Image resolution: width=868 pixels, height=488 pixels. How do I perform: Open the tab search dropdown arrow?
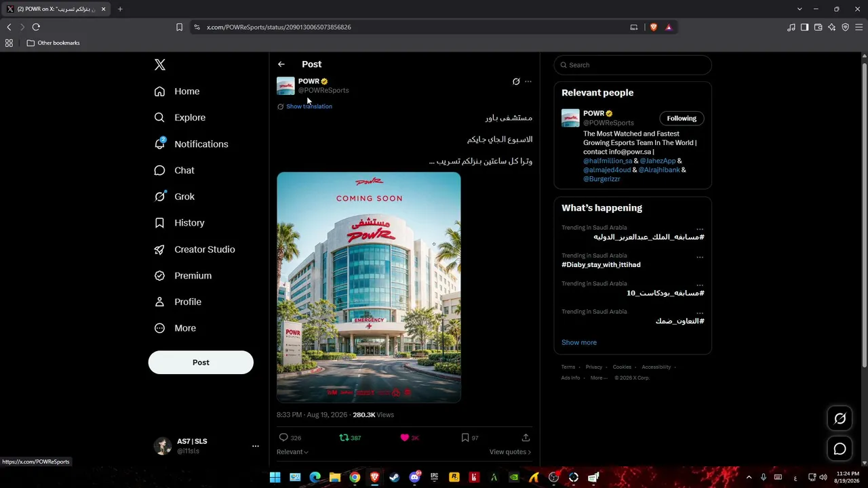(x=800, y=9)
